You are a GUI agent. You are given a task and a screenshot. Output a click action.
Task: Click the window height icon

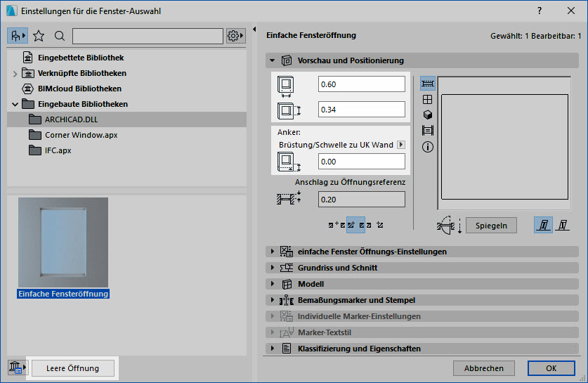288,110
